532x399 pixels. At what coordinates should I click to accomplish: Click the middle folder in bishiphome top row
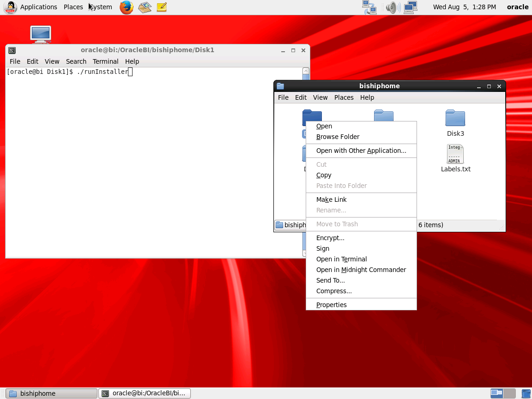[x=384, y=115]
